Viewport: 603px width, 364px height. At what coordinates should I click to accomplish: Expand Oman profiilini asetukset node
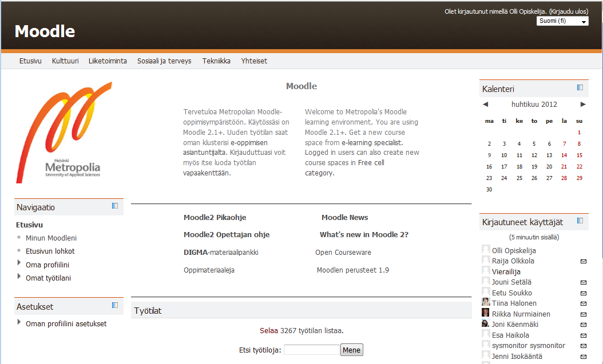click(x=19, y=322)
